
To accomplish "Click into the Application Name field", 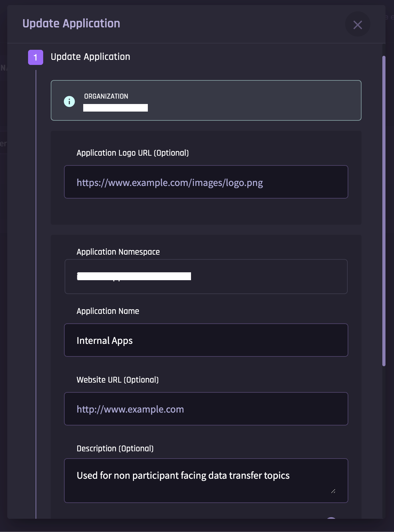I will click(206, 340).
